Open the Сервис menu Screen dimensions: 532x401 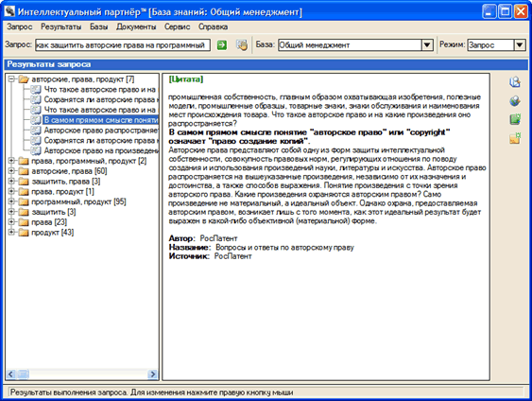pyautogui.click(x=177, y=26)
